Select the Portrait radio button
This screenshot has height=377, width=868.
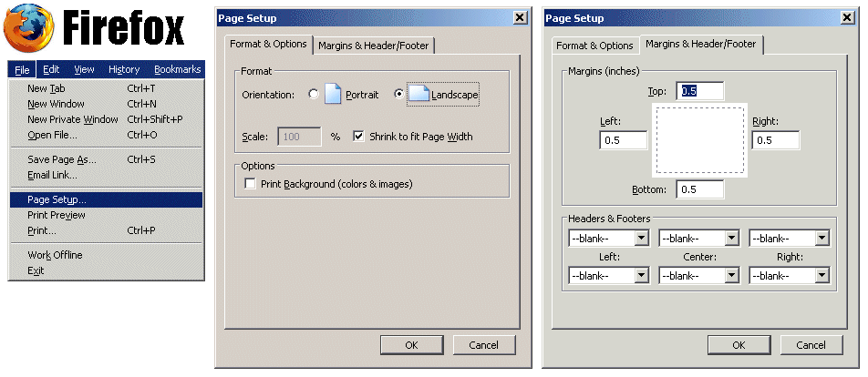pos(315,95)
